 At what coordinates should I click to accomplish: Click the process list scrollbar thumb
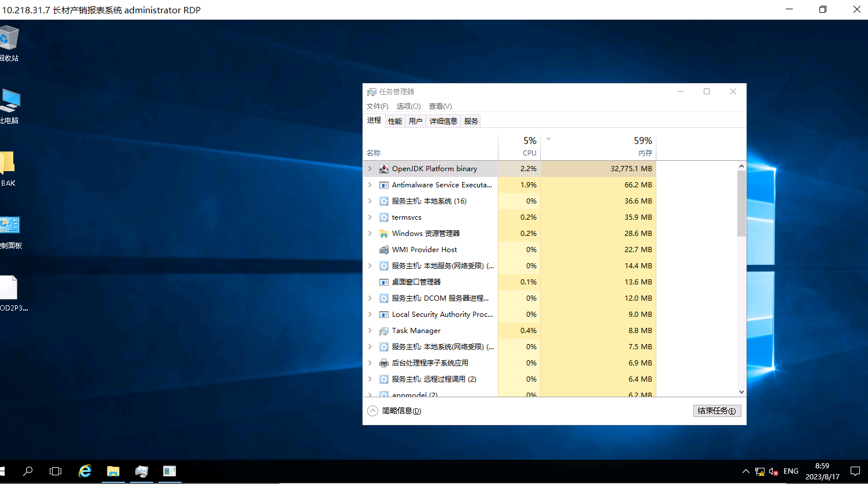(742, 204)
